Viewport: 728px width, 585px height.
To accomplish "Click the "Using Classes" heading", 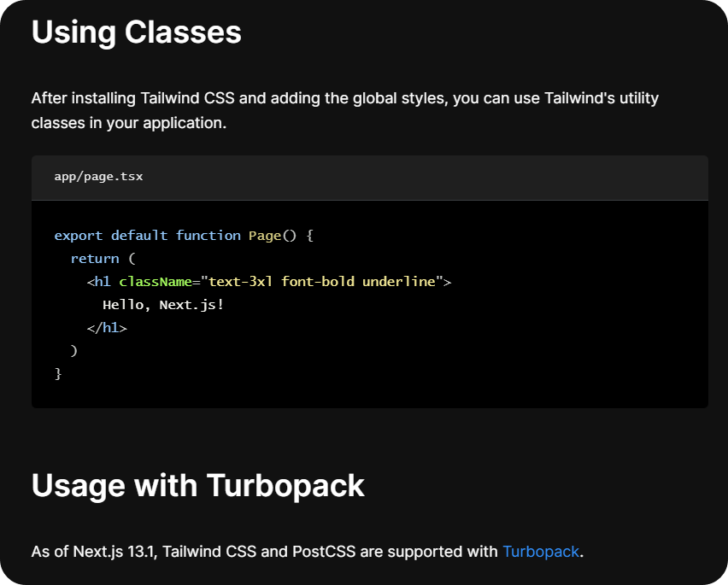I will pyautogui.click(x=137, y=32).
